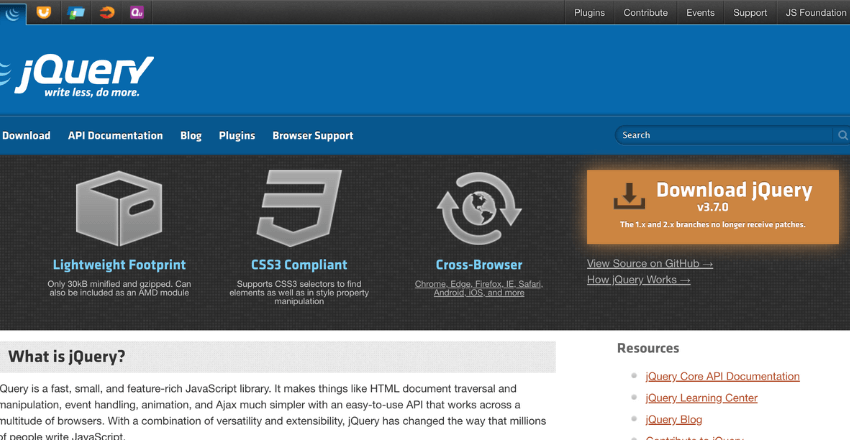Click the CSS3 shield icon
The height and width of the screenshot is (440, 850).
tap(299, 209)
